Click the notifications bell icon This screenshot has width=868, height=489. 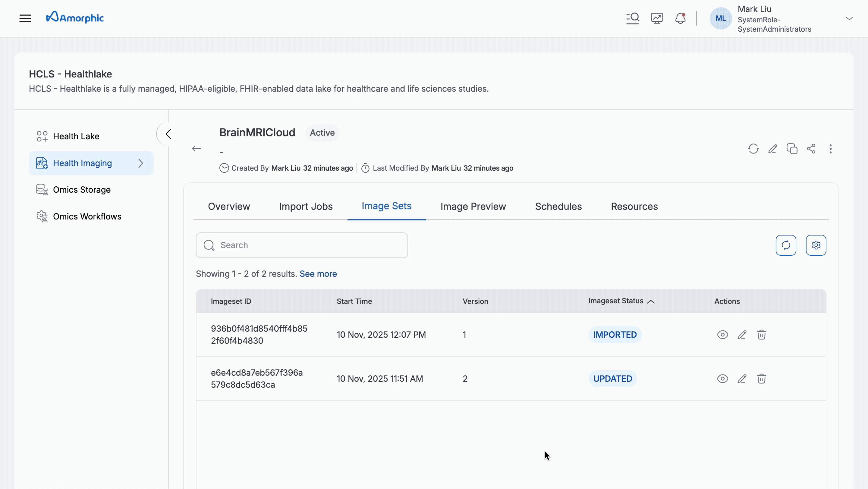pos(680,18)
